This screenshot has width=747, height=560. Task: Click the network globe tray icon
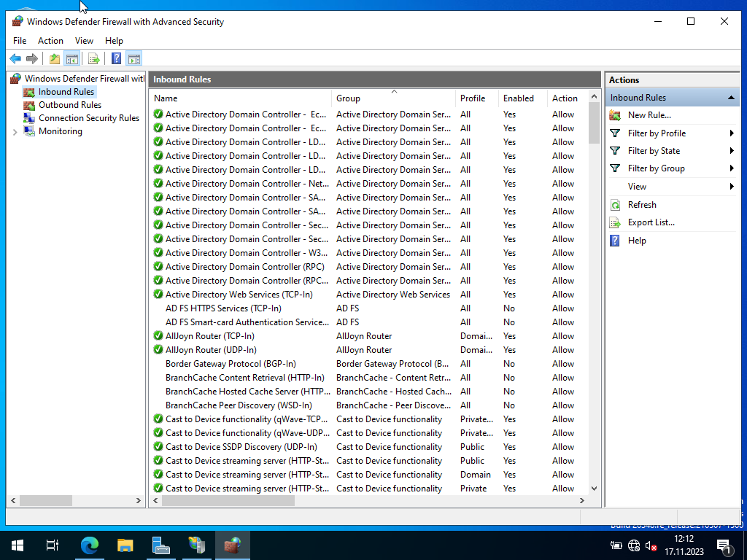634,545
